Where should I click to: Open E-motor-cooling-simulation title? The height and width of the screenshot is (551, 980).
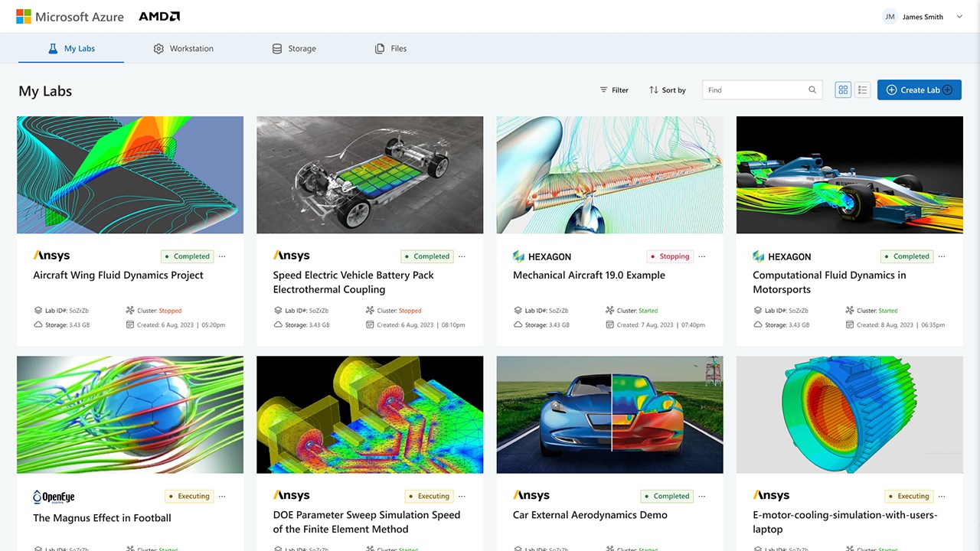point(845,522)
